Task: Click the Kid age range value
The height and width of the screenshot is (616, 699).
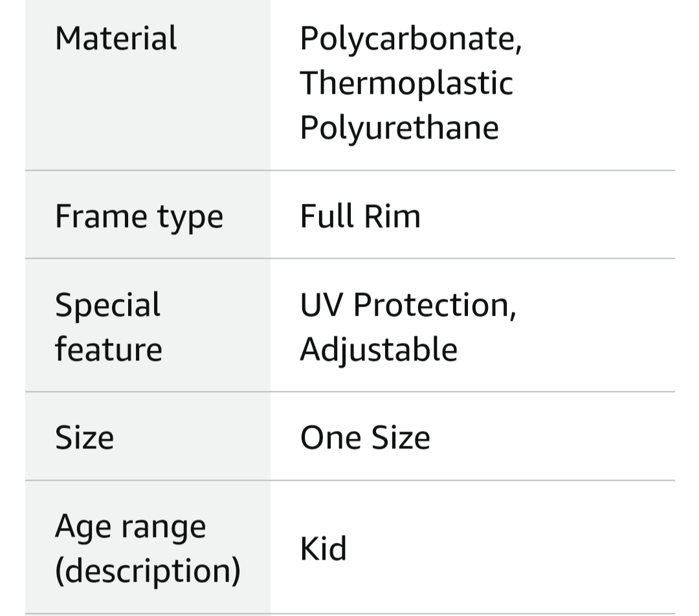Action: pos(323,548)
